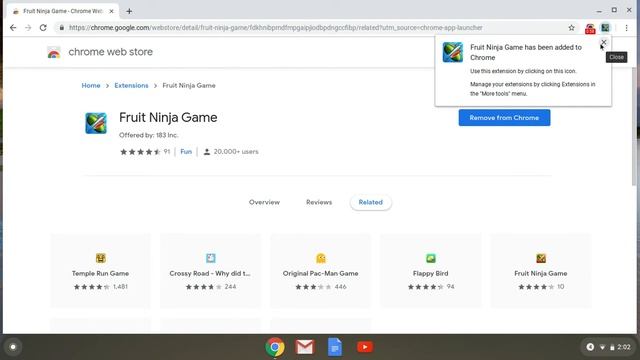
Task: Open the Fun category link
Action: coord(186,152)
